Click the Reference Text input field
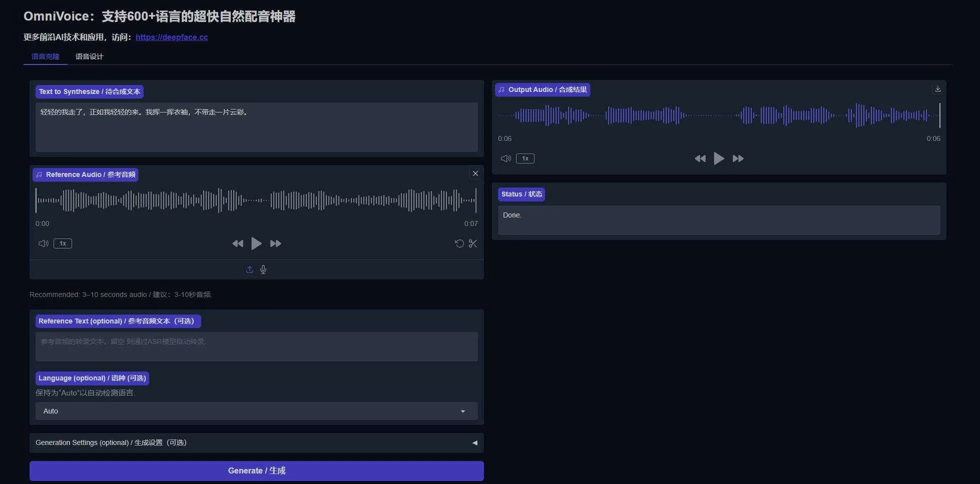This screenshot has width=980, height=484. 256,346
